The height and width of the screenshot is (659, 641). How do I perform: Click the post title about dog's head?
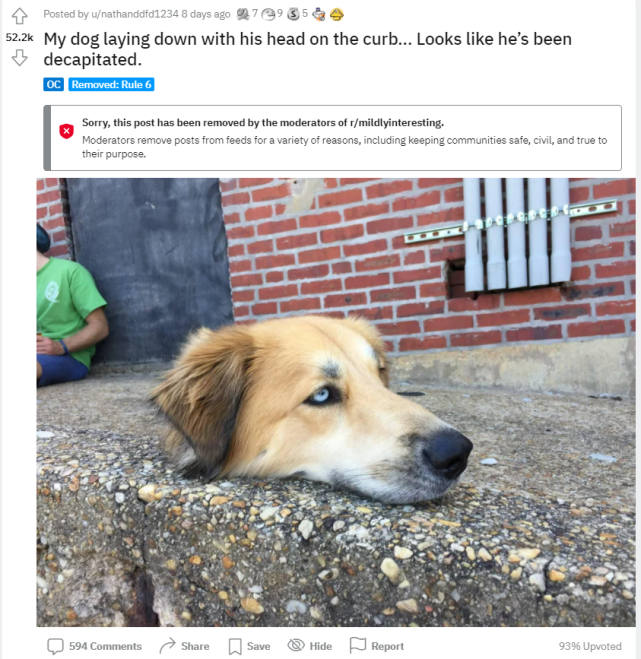pyautogui.click(x=308, y=49)
